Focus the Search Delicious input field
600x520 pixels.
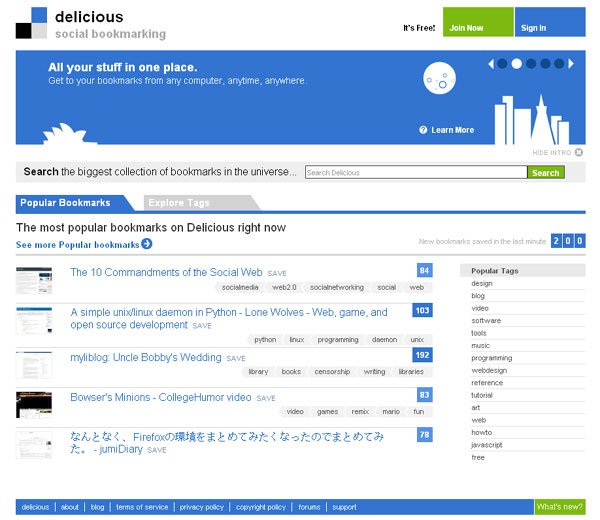(415, 173)
